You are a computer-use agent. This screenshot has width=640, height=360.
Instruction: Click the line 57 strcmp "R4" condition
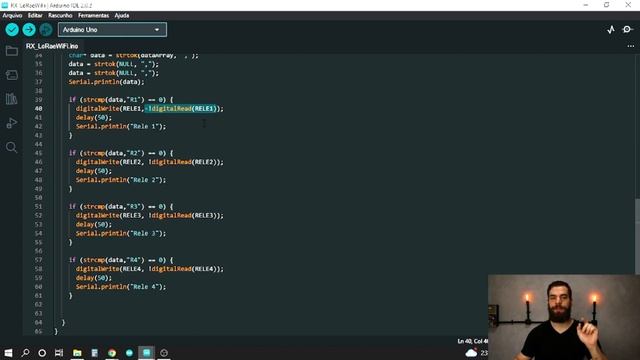(121, 260)
